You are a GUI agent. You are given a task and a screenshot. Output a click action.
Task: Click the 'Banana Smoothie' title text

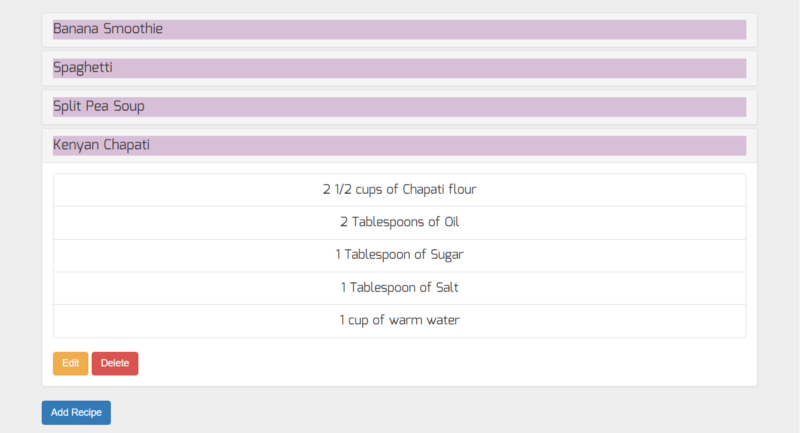click(108, 29)
